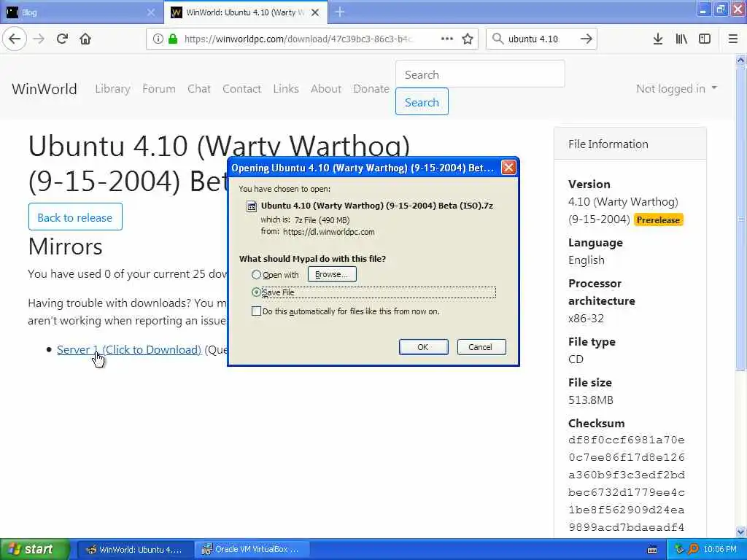Screen dimensions: 747x560
Task: Close the Opening Ubuntu 4.10 dialog with X
Action: coord(508,168)
